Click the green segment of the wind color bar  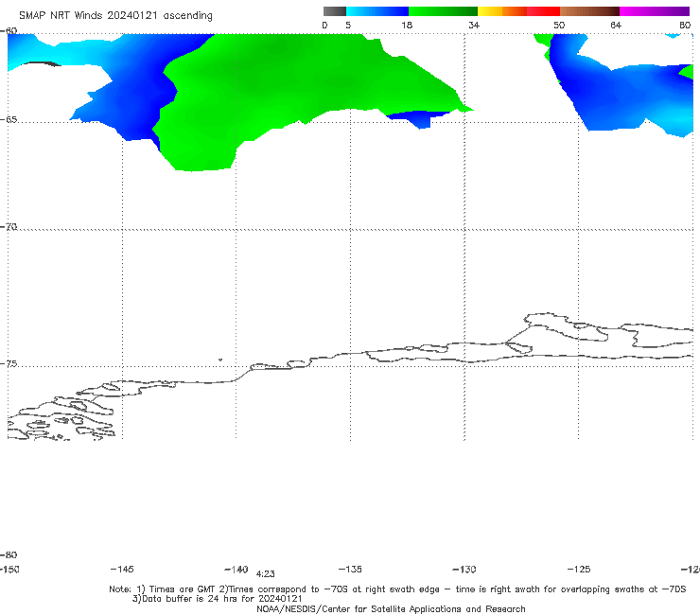tap(443, 11)
